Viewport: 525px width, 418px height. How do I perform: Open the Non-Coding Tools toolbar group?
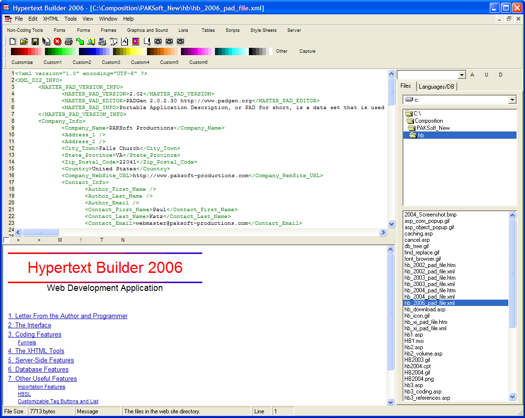(25, 30)
